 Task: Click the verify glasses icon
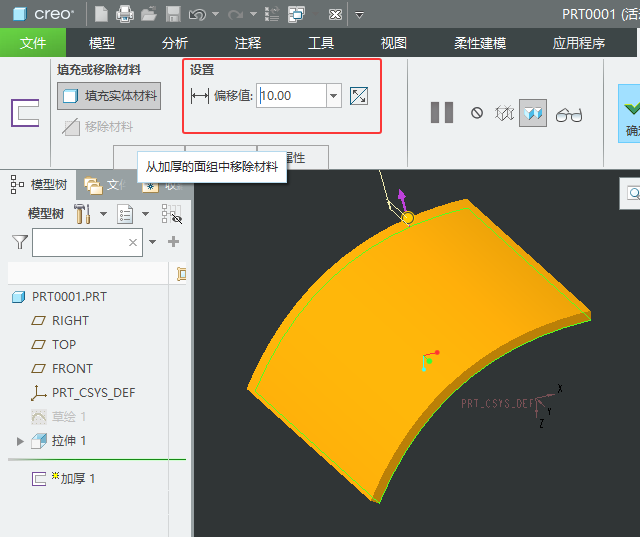pos(569,115)
